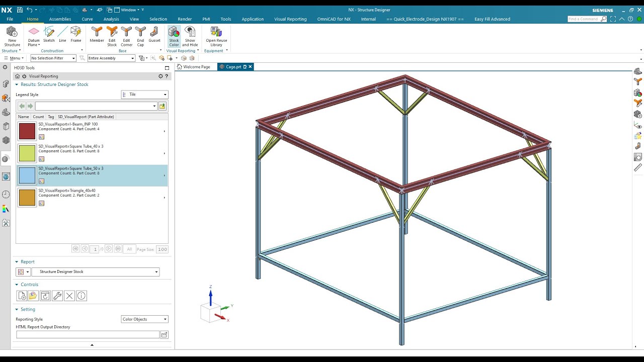This screenshot has height=362, width=644.
Task: Add an End Cap
Action: point(140,36)
